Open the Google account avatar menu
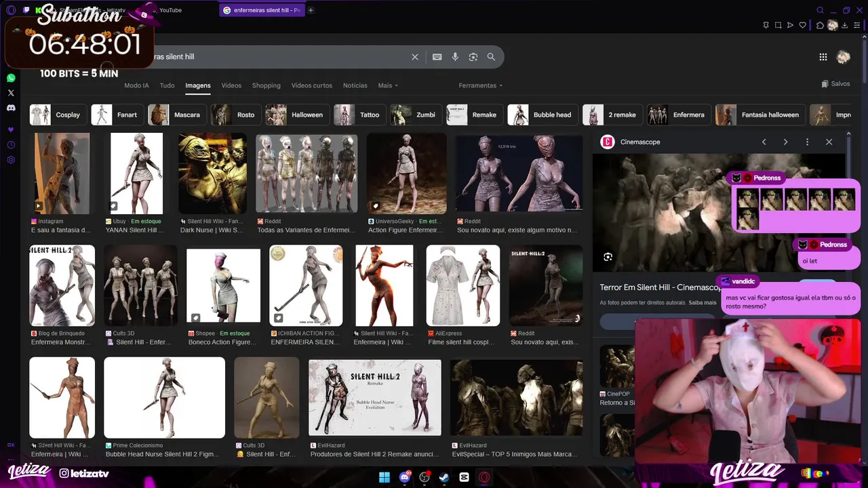The width and height of the screenshot is (868, 488). click(x=844, y=58)
